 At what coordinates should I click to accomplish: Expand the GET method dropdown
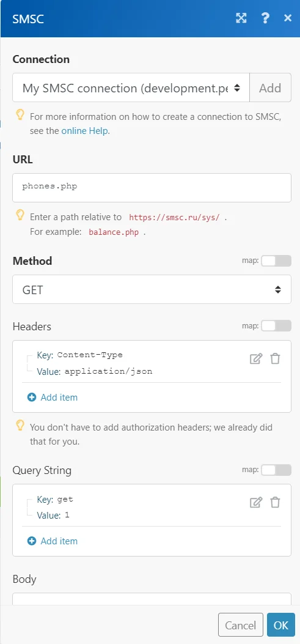coord(152,289)
